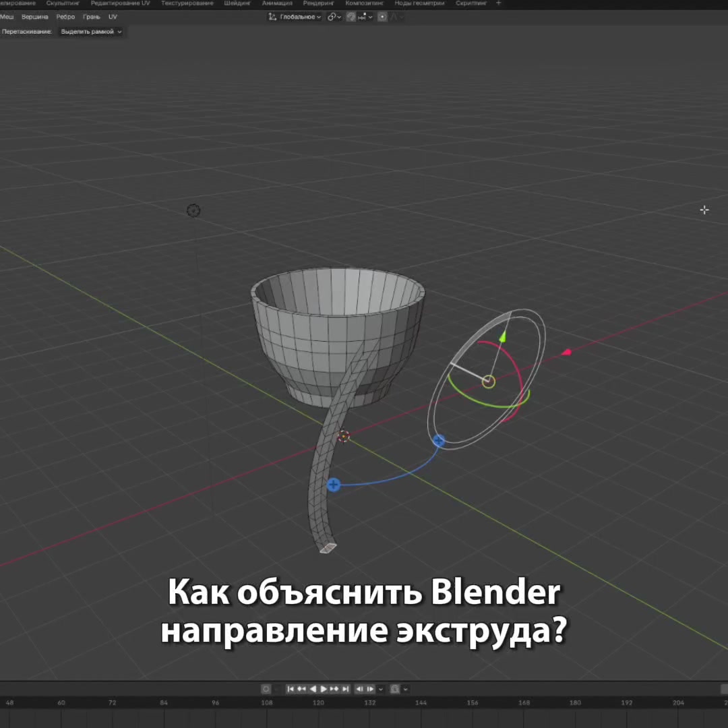
Task: Switch to the Скульптинг workspace tab
Action: pyautogui.click(x=63, y=3)
